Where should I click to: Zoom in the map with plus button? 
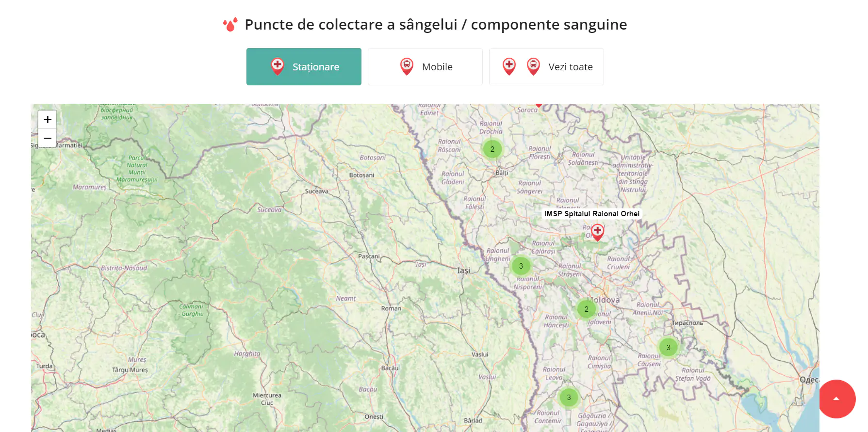coord(48,120)
